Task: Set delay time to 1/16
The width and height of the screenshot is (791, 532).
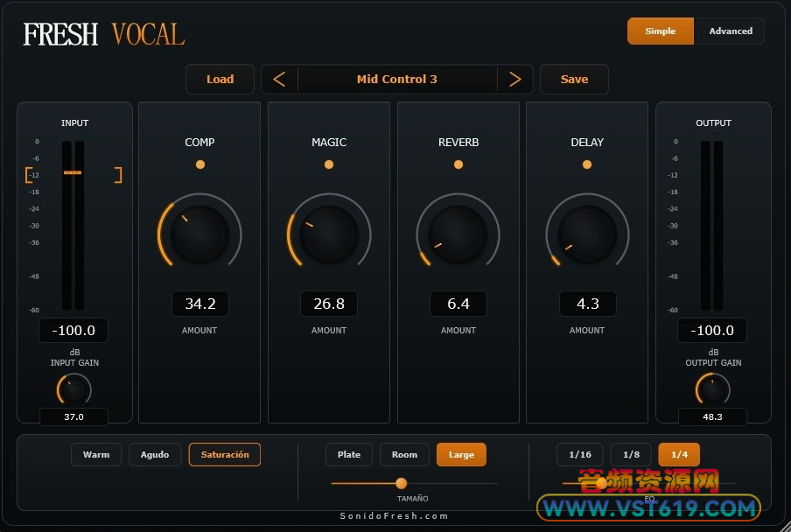Action: (580, 454)
